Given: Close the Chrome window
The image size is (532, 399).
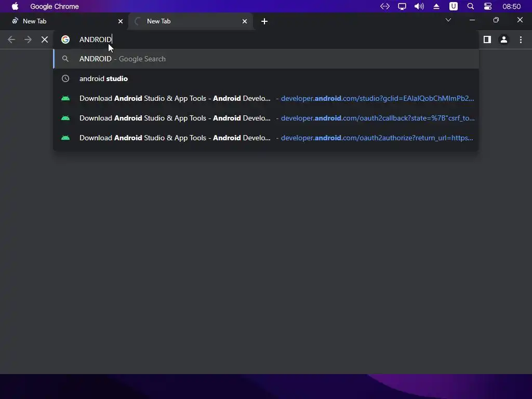Looking at the screenshot, I should pyautogui.click(x=520, y=20).
